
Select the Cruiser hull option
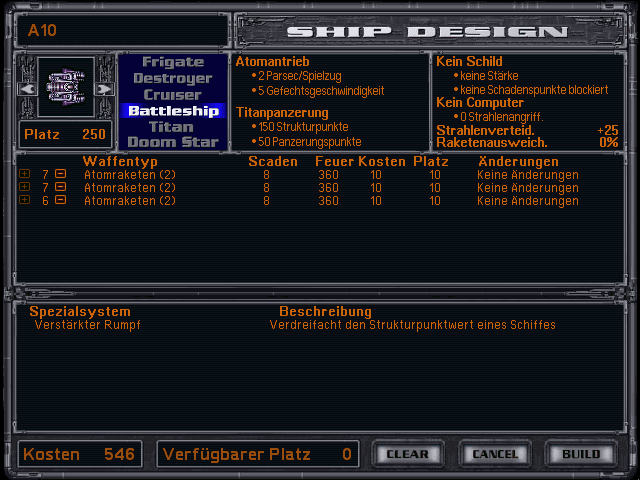click(x=172, y=94)
